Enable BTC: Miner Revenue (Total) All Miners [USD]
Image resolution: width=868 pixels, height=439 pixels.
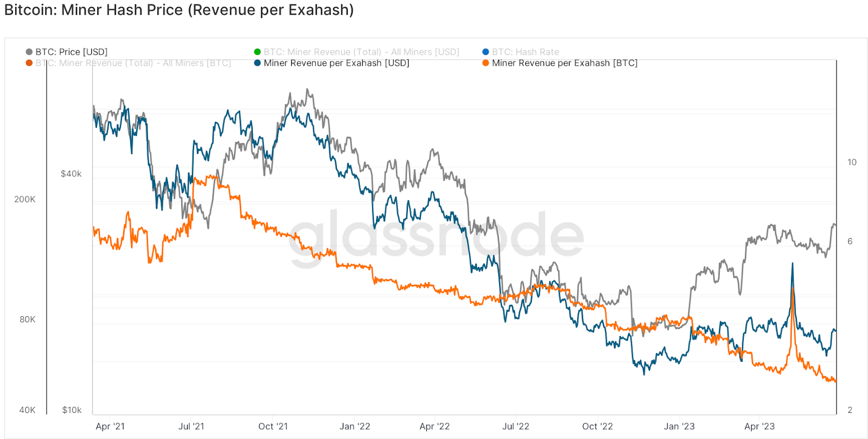(x=356, y=52)
